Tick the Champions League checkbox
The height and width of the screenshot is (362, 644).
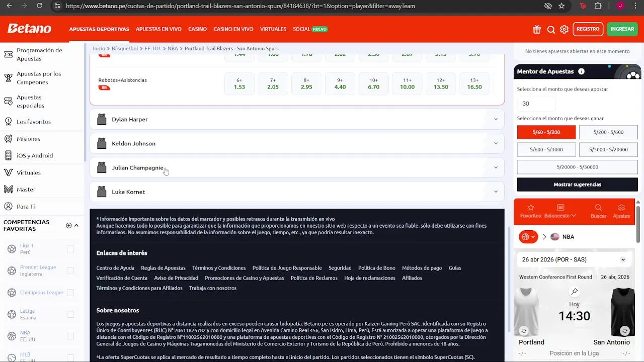(x=70, y=292)
